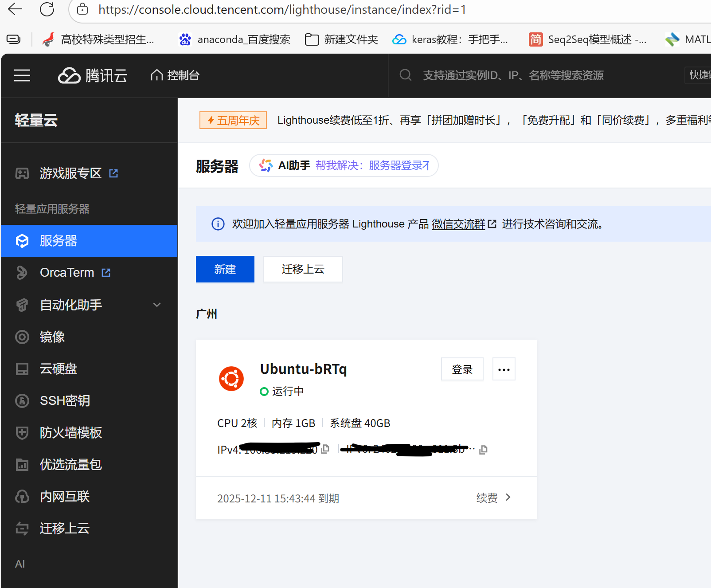Click the Tencent Cloud logo

tap(93, 75)
